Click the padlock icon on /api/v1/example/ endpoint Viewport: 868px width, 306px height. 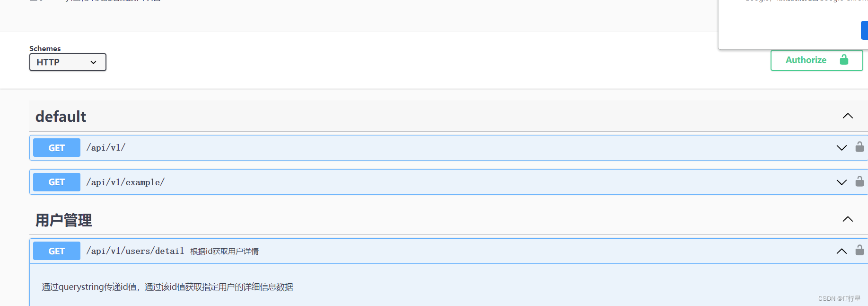860,181
